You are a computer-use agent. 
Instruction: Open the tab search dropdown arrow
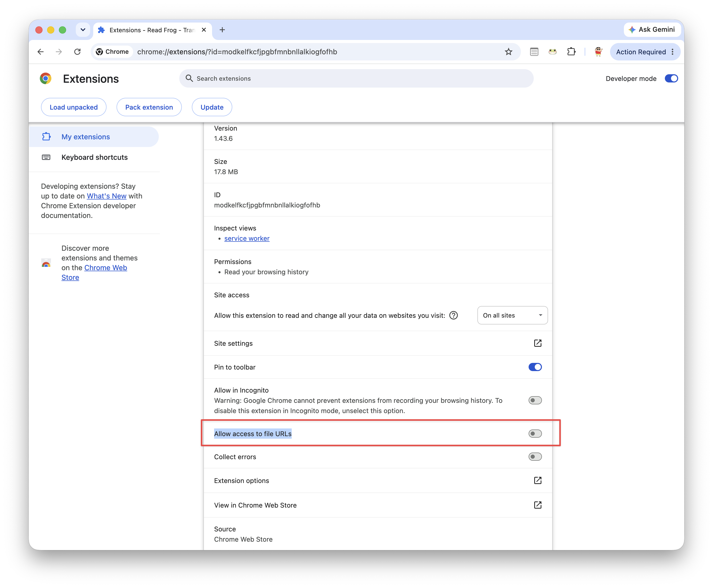click(x=83, y=30)
